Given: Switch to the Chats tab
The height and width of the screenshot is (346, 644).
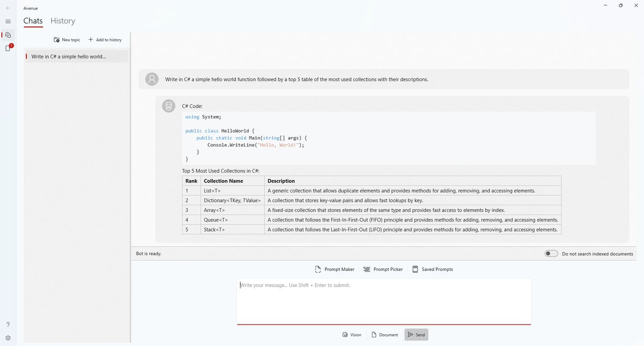Looking at the screenshot, I should coord(33,21).
